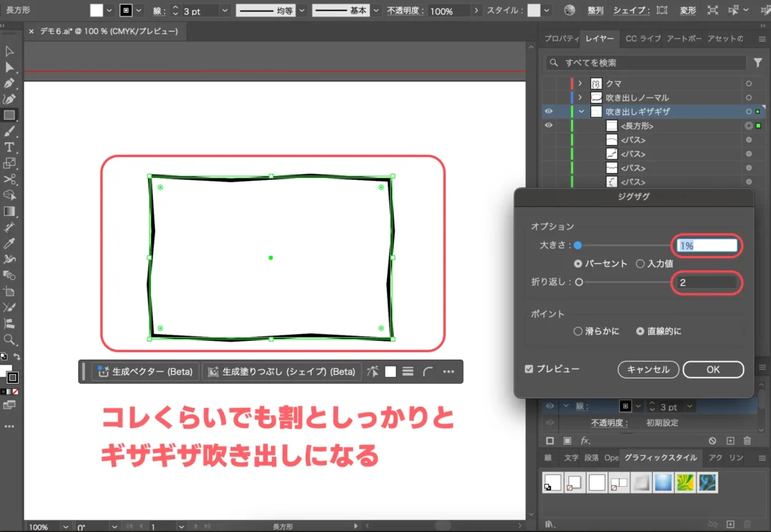Collapse the 吹き出しギザギザ layer

(581, 111)
